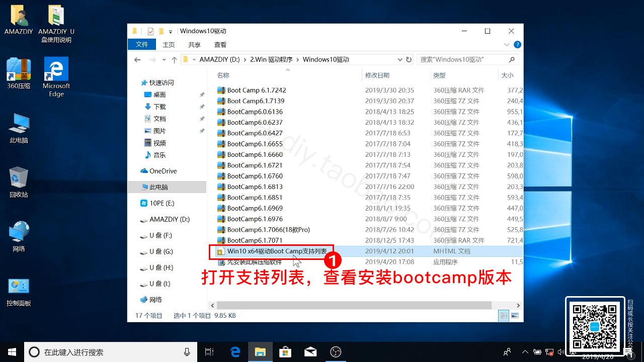Open the Mail app from the taskbar
Screen dimensions: 644x362
[310, 352]
